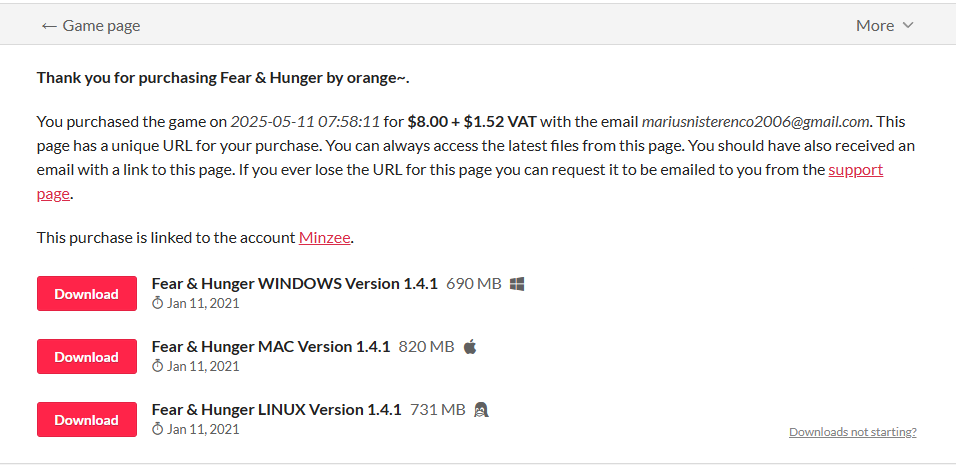Select Fear & Hunger WINDOWS Version 1.4.1 title
Screen dimensions: 956x465
tap(294, 283)
